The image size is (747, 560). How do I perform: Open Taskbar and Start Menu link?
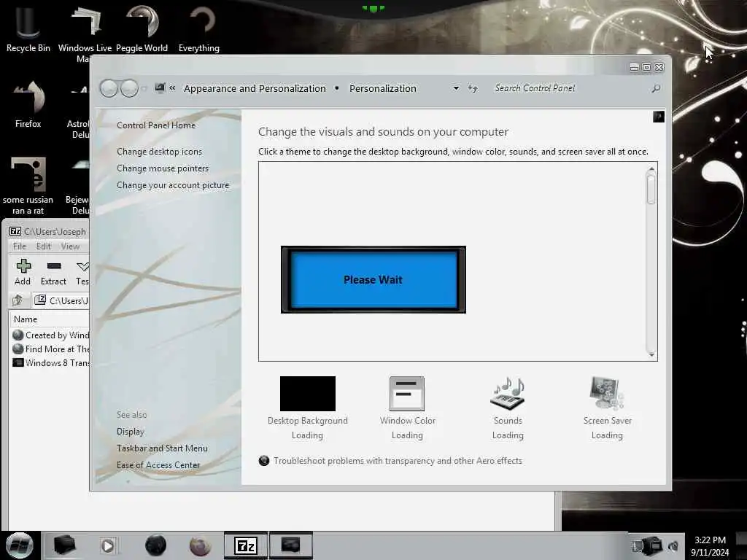(162, 448)
